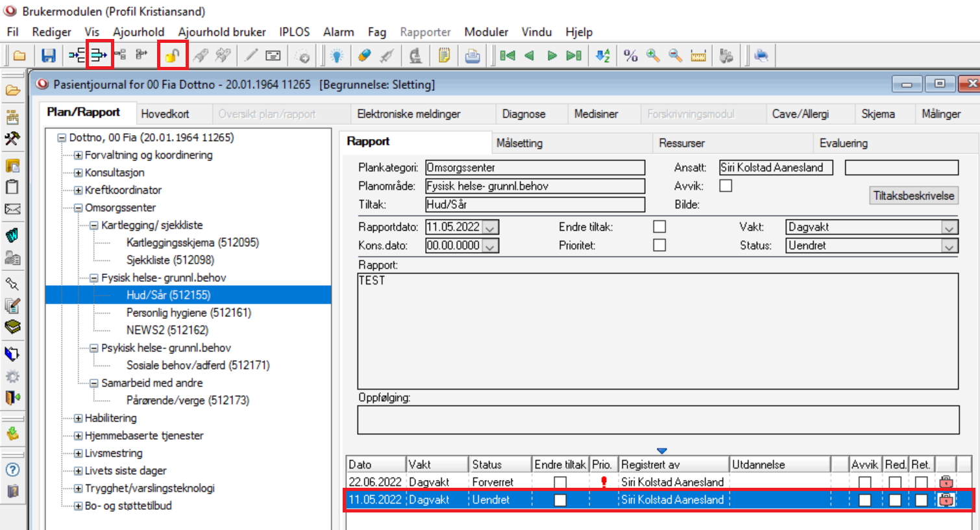Screen dimensions: 980x530
Task: Open the Evaluering tab
Action: 844,143
